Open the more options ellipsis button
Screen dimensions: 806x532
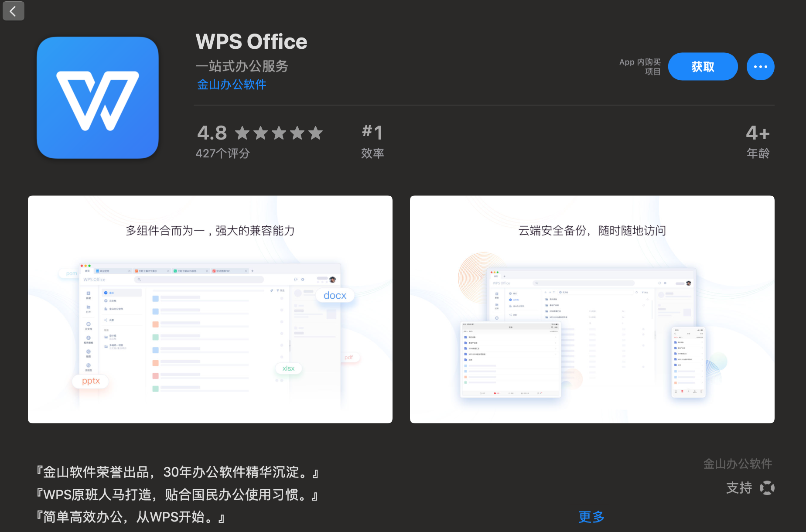point(760,67)
